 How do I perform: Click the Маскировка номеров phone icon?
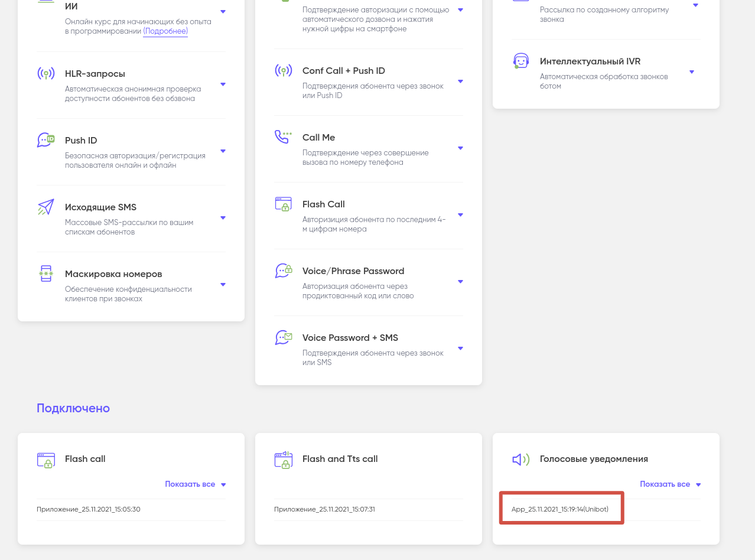tap(45, 274)
